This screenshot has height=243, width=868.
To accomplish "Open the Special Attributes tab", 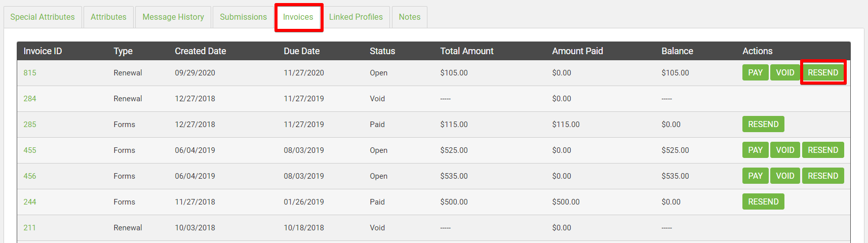I will [x=43, y=17].
